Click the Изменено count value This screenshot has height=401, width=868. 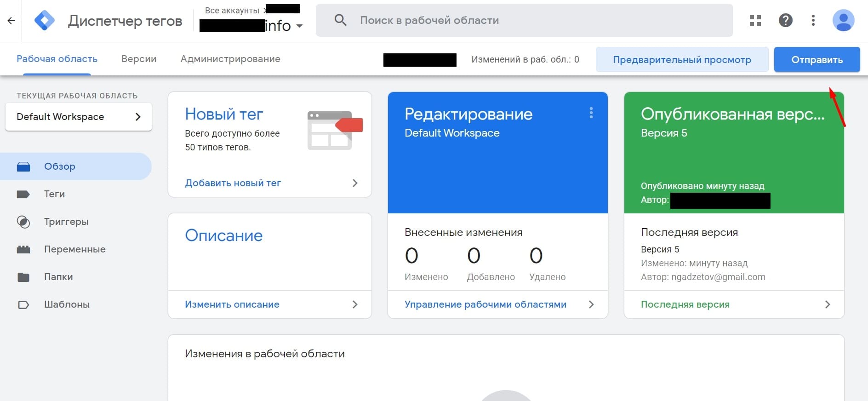pos(411,256)
